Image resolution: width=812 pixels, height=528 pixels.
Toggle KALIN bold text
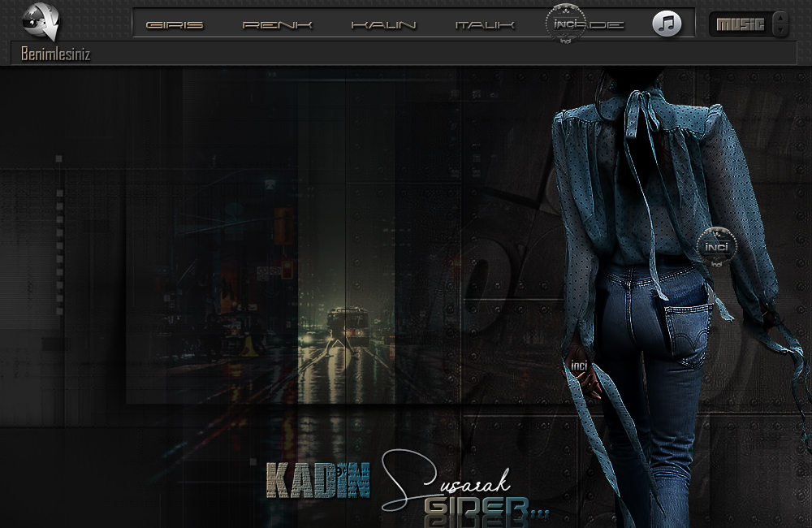point(383,25)
